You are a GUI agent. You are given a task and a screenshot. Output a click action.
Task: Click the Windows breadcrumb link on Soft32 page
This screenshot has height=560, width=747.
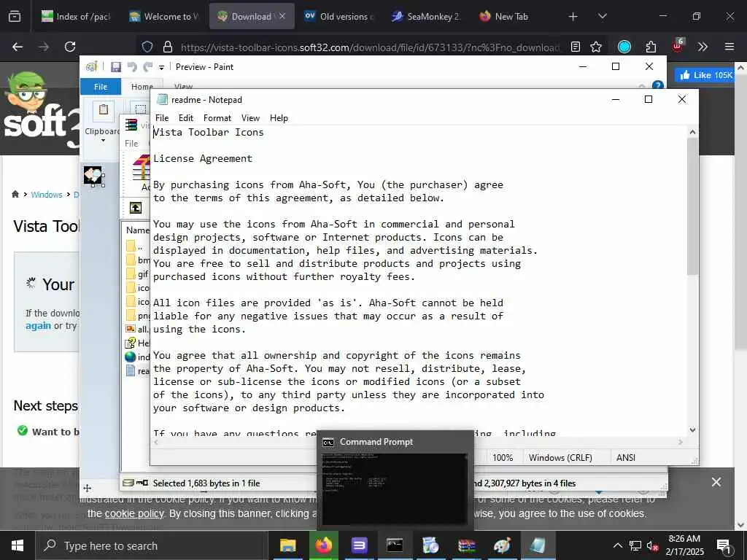coord(47,195)
